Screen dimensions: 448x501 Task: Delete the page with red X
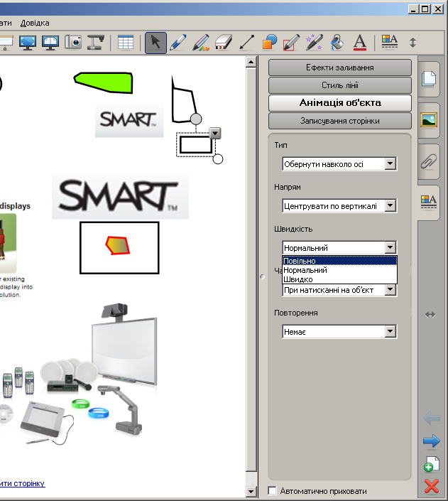pyautogui.click(x=432, y=486)
